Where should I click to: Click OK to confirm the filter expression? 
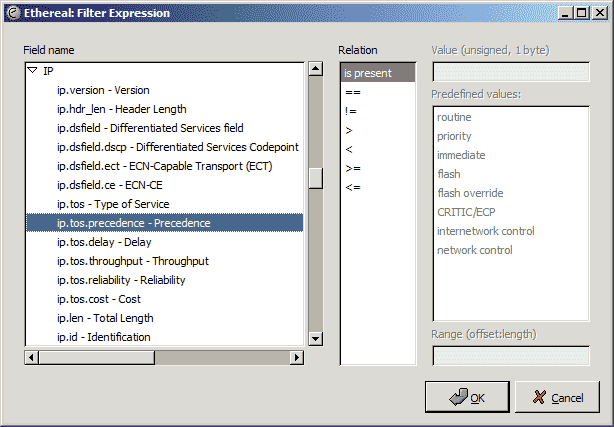[467, 397]
